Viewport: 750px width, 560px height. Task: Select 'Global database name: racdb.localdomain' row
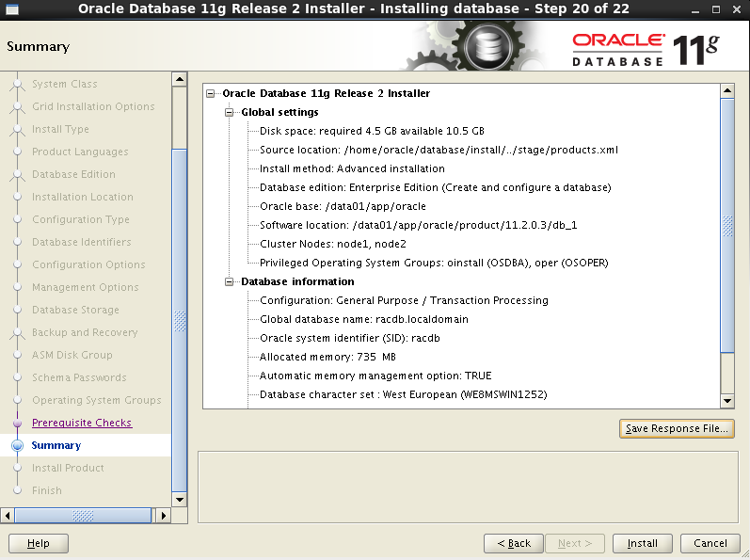364,319
